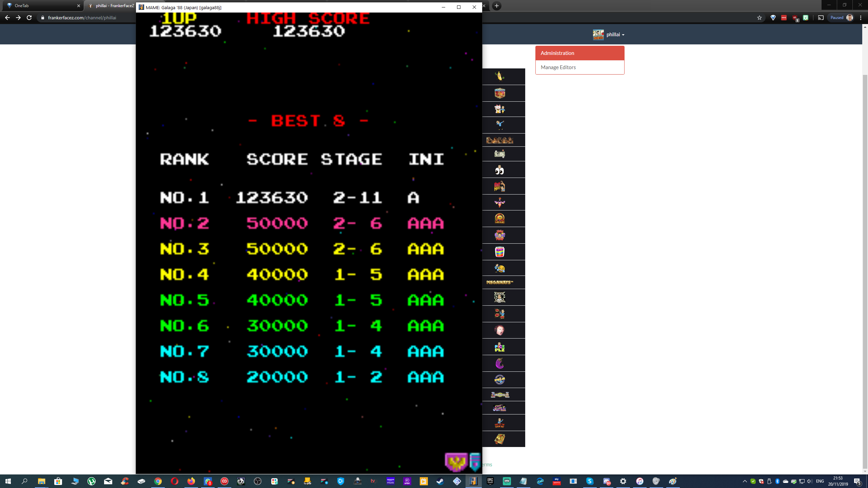Open Epic Games Launcher from the taskbar

pyautogui.click(x=490, y=481)
